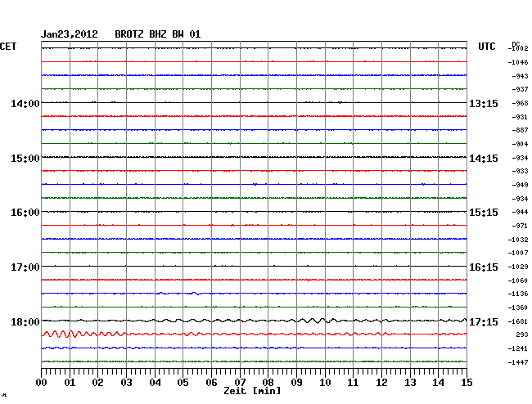The image size is (532, 404).
Task: Click the Zeit [min] axis title
Action: [x=254, y=392]
